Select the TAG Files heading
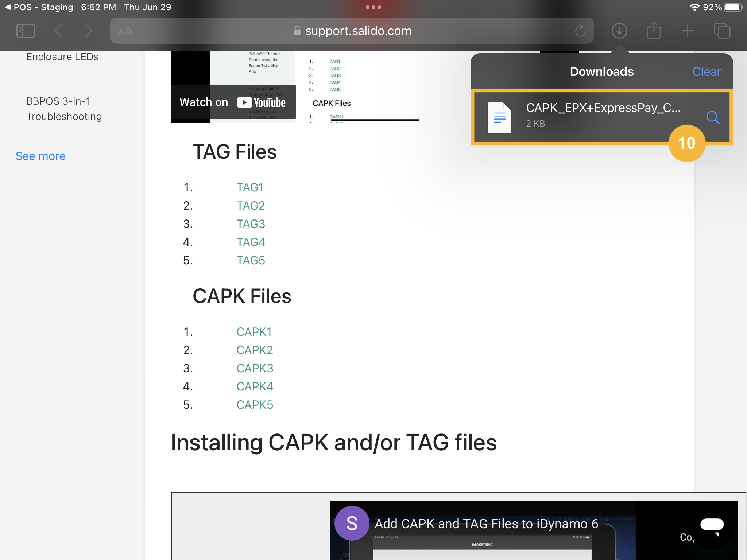The height and width of the screenshot is (560, 747). [x=235, y=152]
